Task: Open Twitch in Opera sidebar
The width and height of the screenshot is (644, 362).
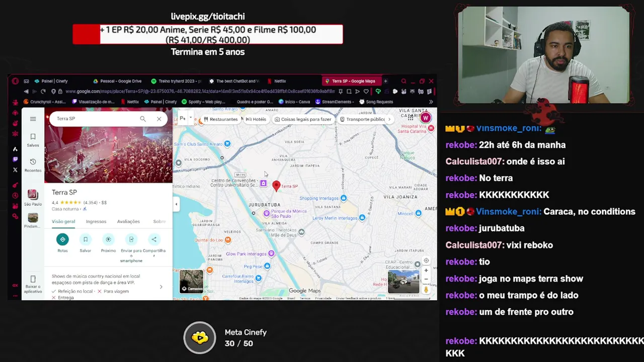Action: [x=15, y=159]
